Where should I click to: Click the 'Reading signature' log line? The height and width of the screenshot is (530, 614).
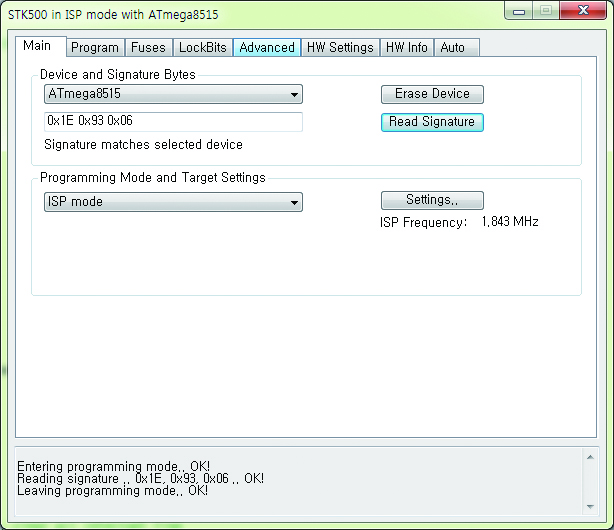pos(141,478)
